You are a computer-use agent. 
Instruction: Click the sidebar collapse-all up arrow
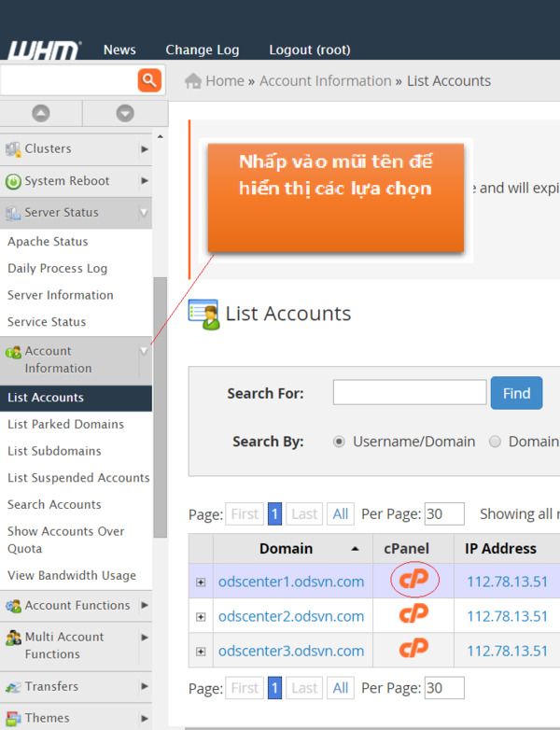(41, 113)
